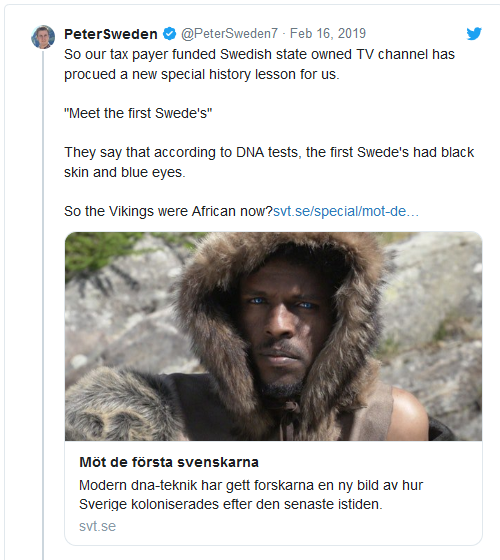Click the quoted "Meet the first Swede's" line
Viewport: 500px width, 560px height.
click(x=138, y=113)
